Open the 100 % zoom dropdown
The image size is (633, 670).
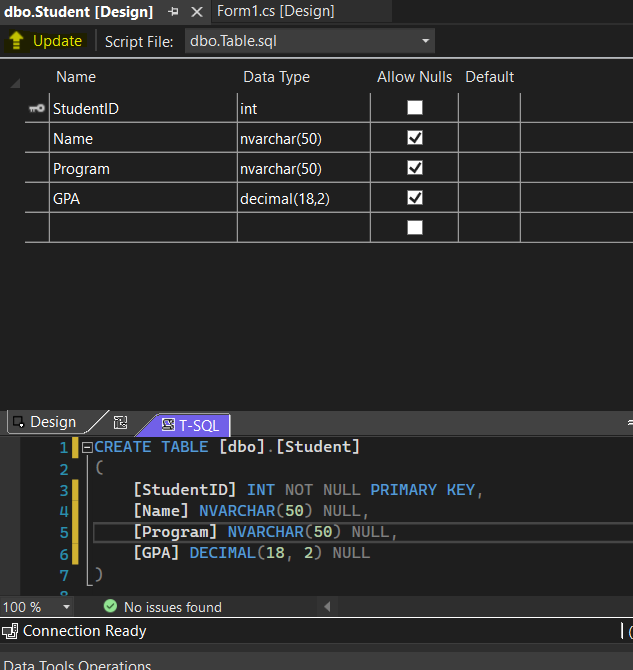(67, 607)
